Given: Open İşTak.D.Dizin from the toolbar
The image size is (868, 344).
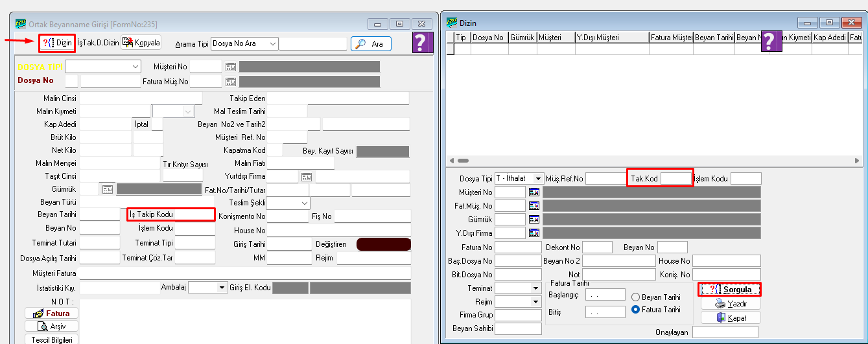Looking at the screenshot, I should tap(98, 43).
